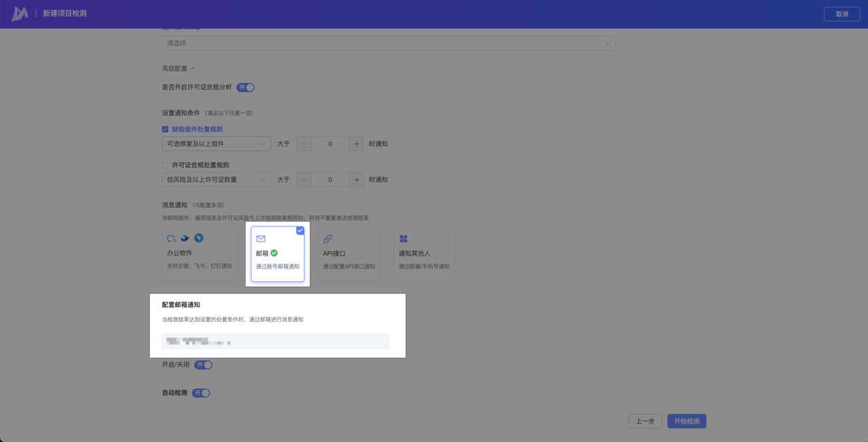Image resolution: width=868 pixels, height=442 pixels.
Task: Click the Feishu icon in 办公软件 card
Action: tap(184, 239)
